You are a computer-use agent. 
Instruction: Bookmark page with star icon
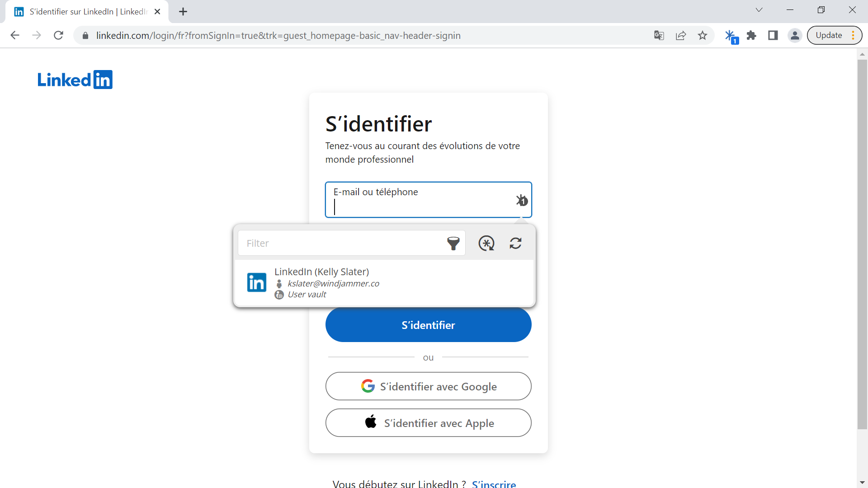point(703,35)
